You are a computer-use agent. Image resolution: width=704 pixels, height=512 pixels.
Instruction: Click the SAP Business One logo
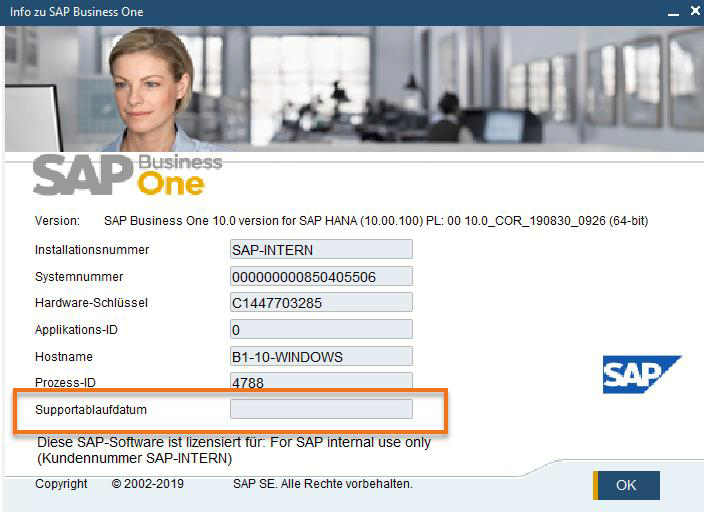128,175
